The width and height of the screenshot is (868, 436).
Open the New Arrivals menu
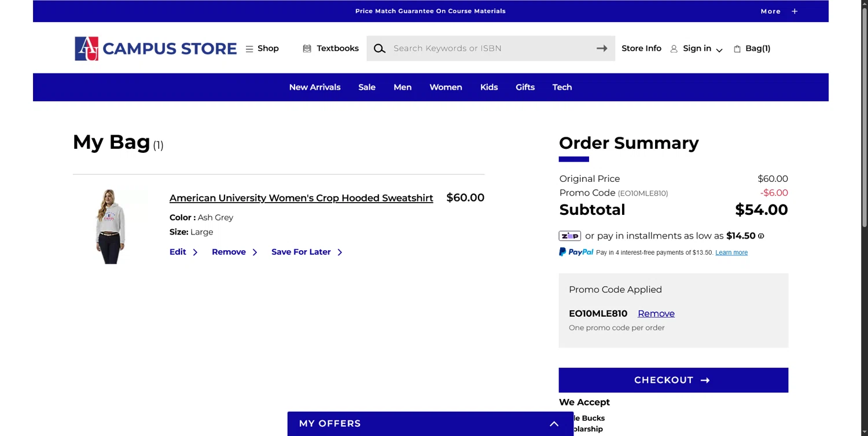click(315, 87)
